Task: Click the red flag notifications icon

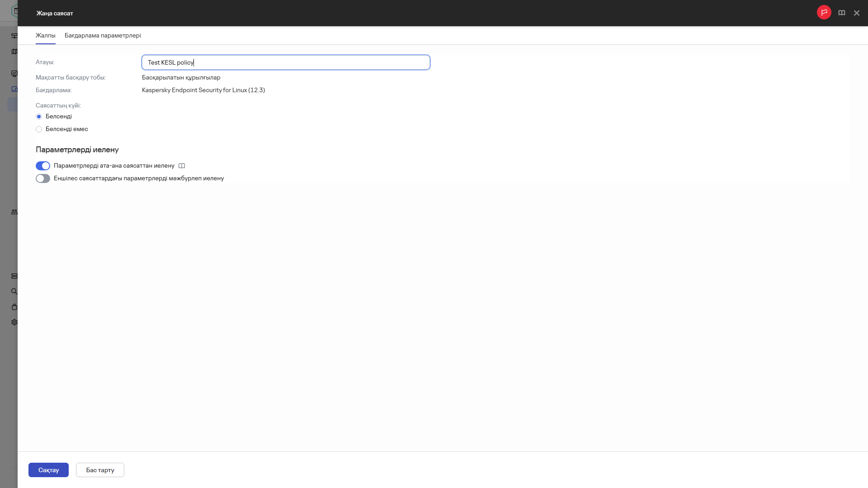Action: point(824,13)
